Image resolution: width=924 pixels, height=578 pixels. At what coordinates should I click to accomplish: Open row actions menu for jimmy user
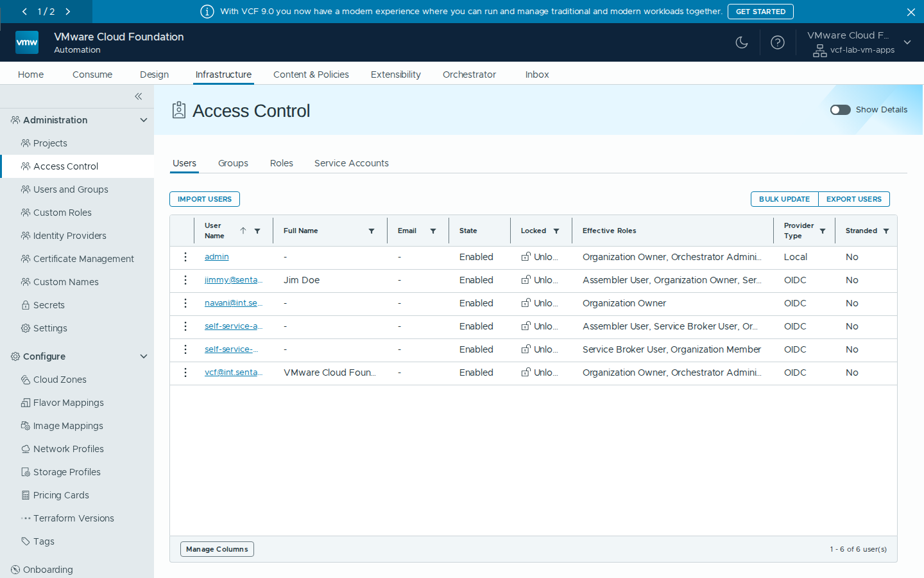click(185, 280)
